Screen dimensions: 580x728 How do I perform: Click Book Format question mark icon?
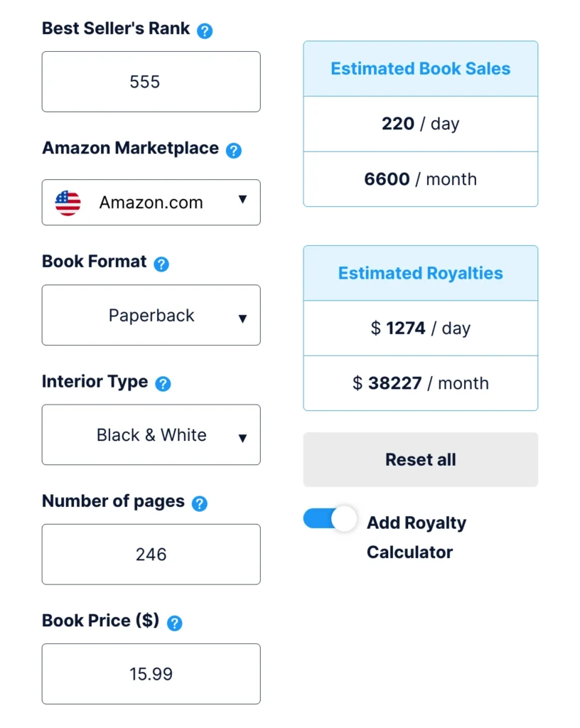tap(161, 264)
